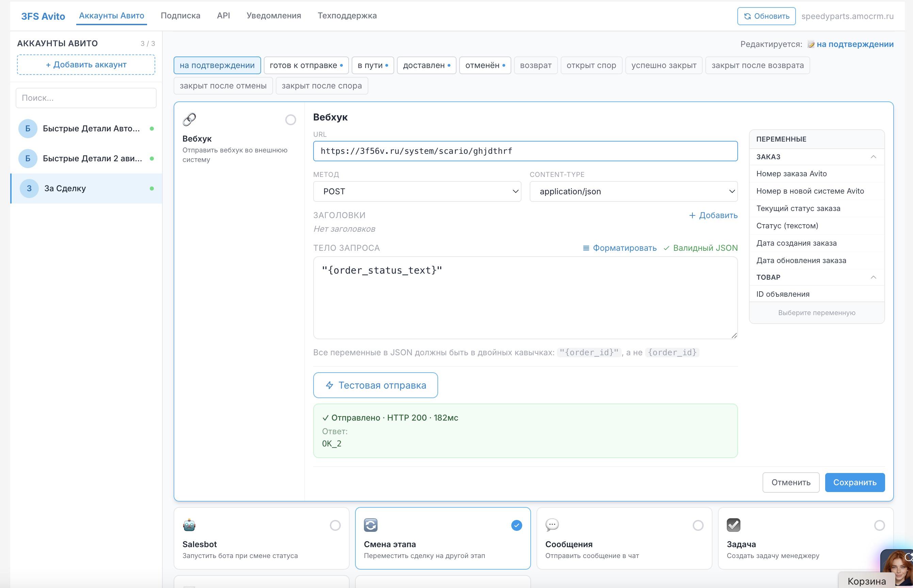
Task: Select the Задача radio option
Action: click(879, 525)
